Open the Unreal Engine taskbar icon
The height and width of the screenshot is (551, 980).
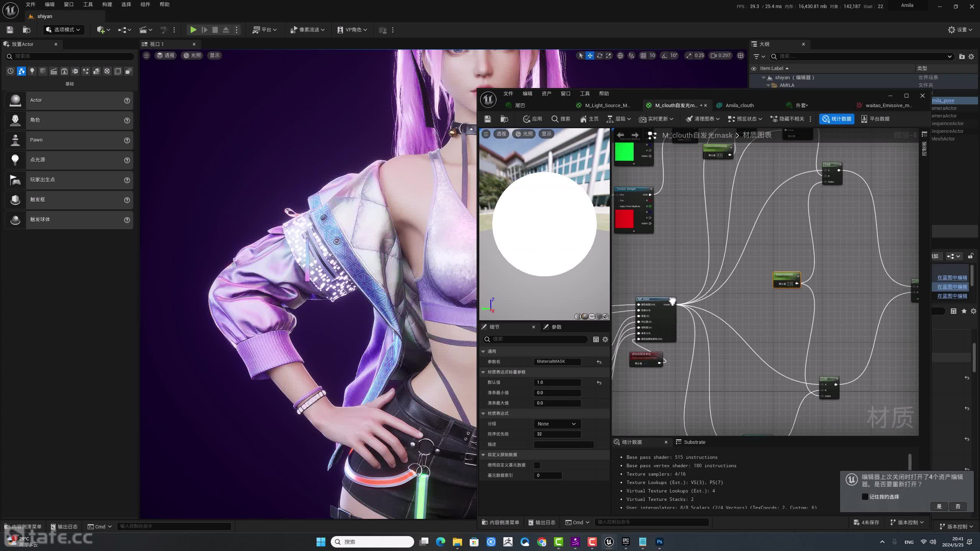(x=609, y=542)
